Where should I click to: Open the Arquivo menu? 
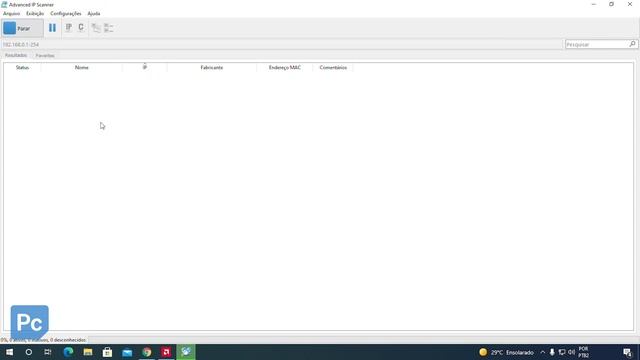11,13
